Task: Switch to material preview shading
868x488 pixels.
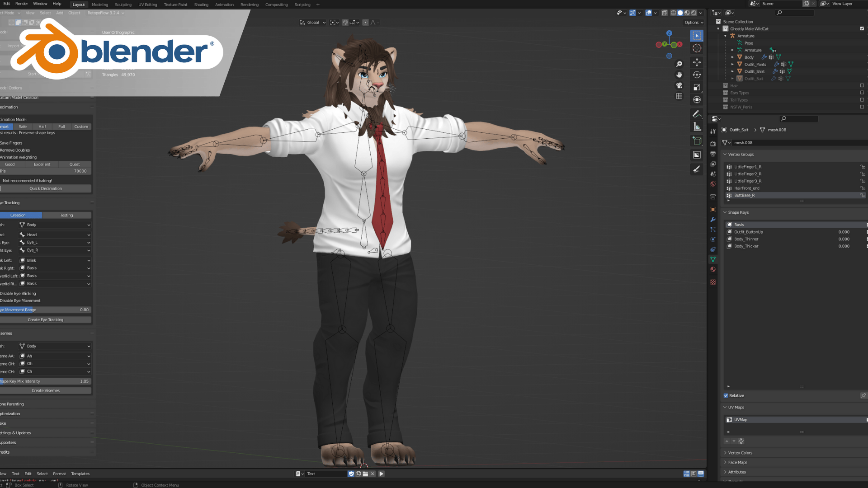Action: 687,13
